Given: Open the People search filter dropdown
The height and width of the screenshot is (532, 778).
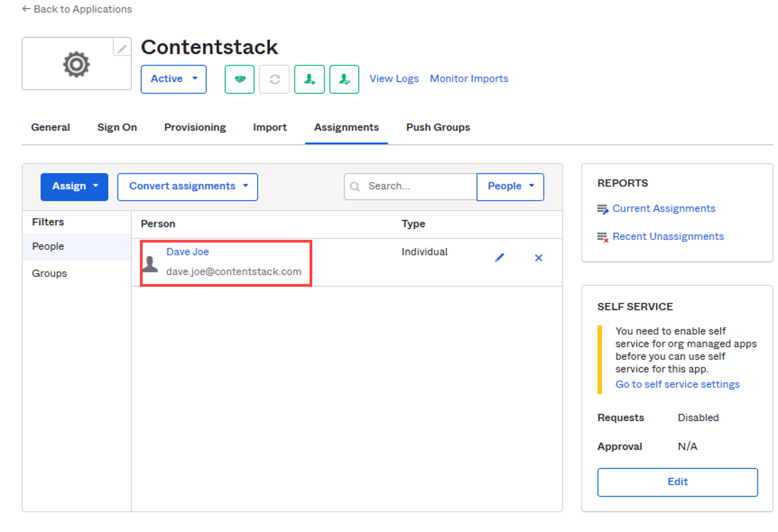Looking at the screenshot, I should pyautogui.click(x=511, y=187).
